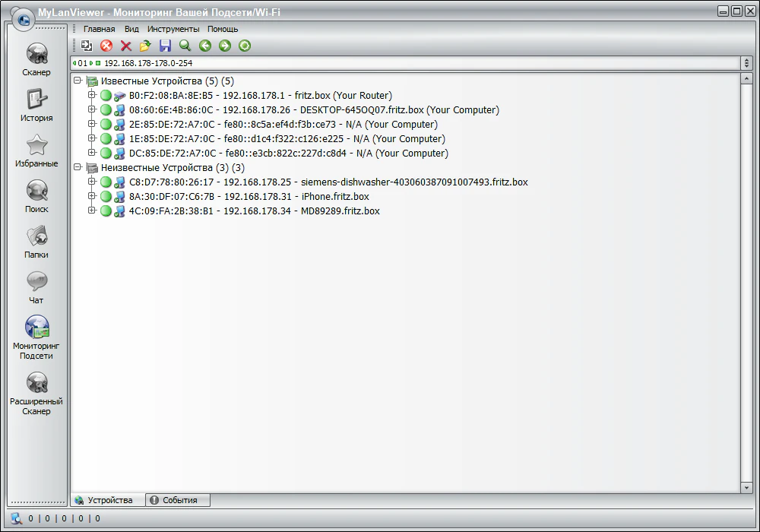The image size is (760, 532).
Task: Click the red X delete toolbar icon
Action: [x=126, y=46]
